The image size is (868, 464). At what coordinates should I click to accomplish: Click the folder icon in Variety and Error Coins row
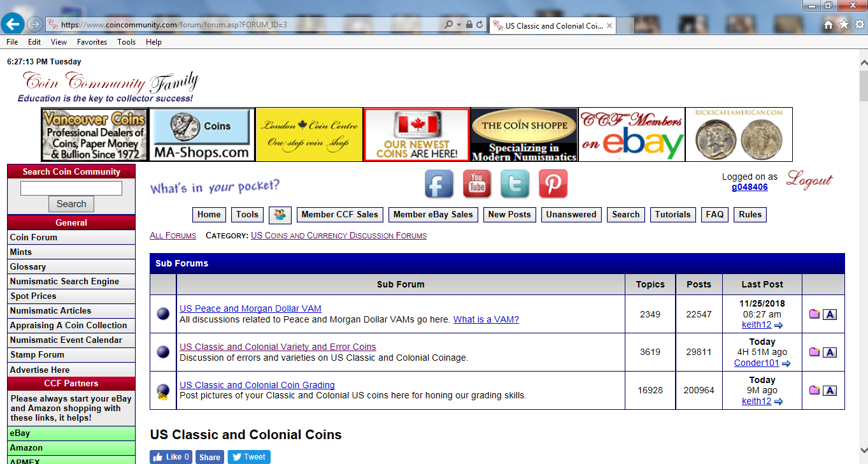tap(814, 352)
